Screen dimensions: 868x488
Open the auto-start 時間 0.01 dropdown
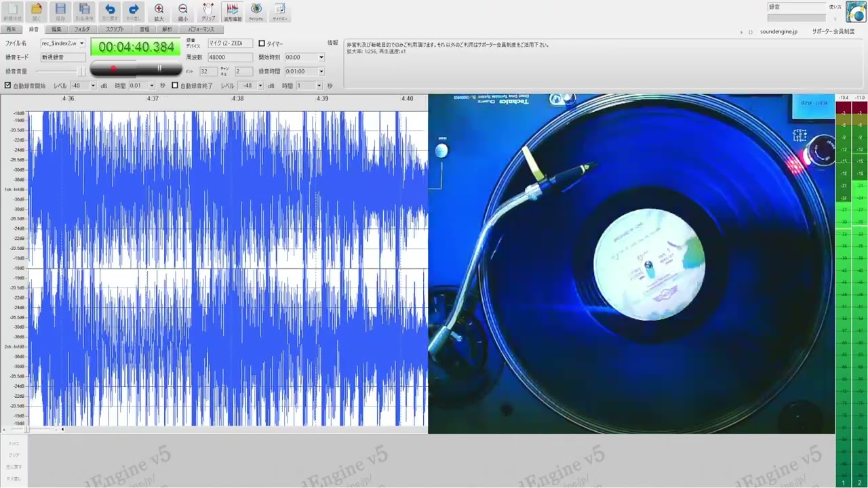[x=151, y=85]
